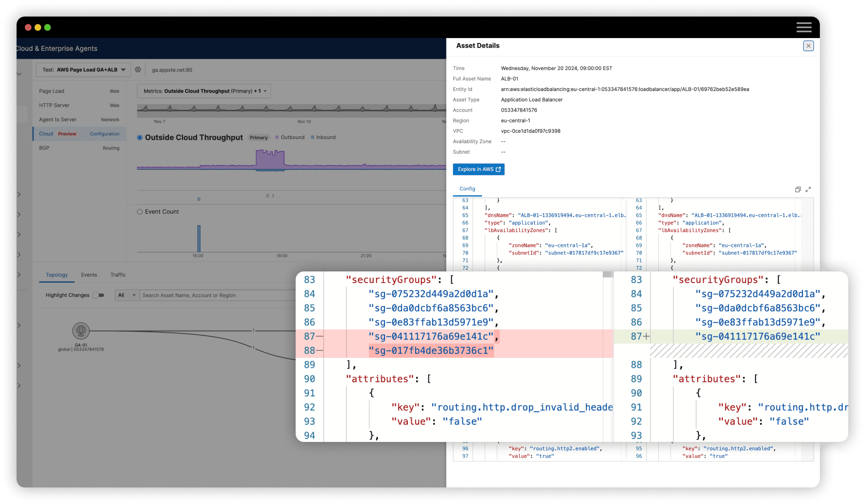Select the Cloud Preview Configuration view
The image size is (865, 504).
pos(80,134)
